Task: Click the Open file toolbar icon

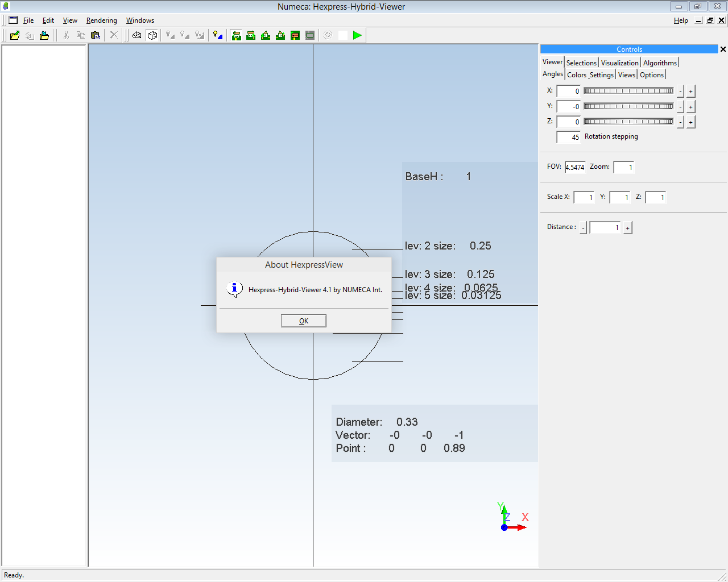Action: click(15, 35)
